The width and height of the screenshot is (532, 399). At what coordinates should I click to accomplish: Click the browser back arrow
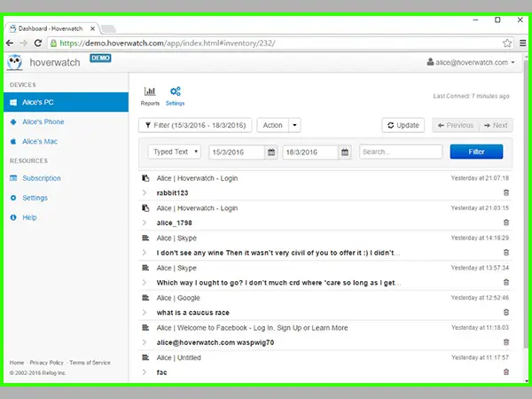10,43
